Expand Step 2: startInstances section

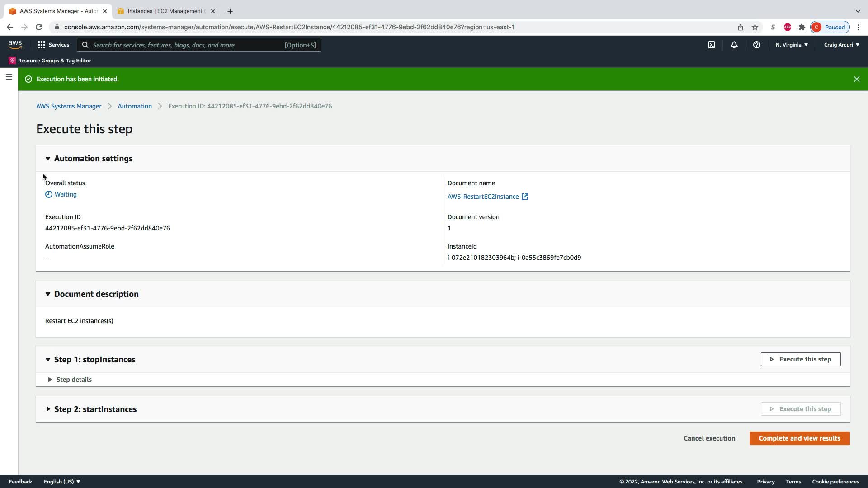point(48,409)
